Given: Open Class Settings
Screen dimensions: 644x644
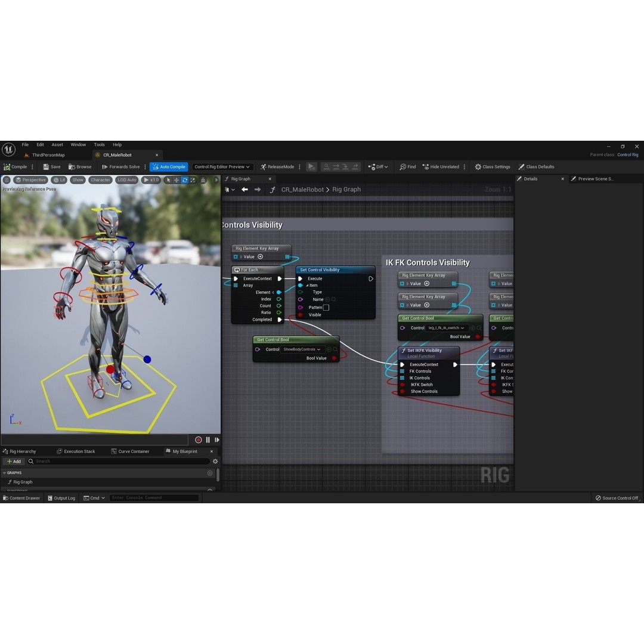Looking at the screenshot, I should coord(493,167).
